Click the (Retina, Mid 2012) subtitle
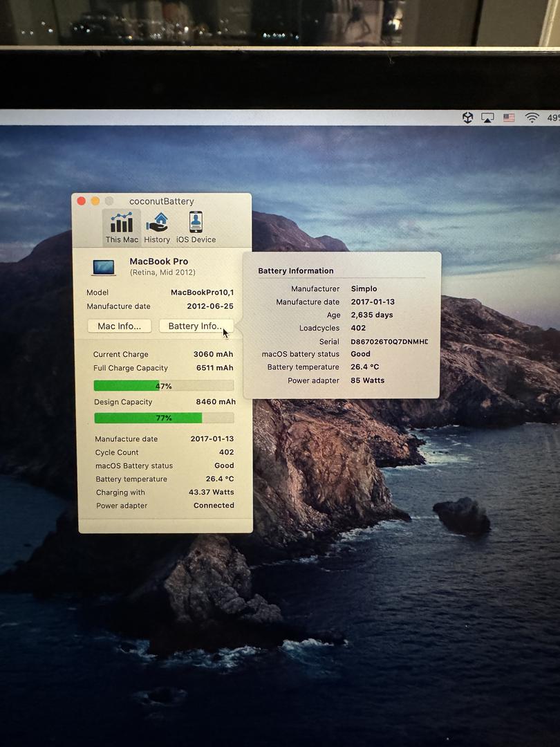 click(x=162, y=273)
